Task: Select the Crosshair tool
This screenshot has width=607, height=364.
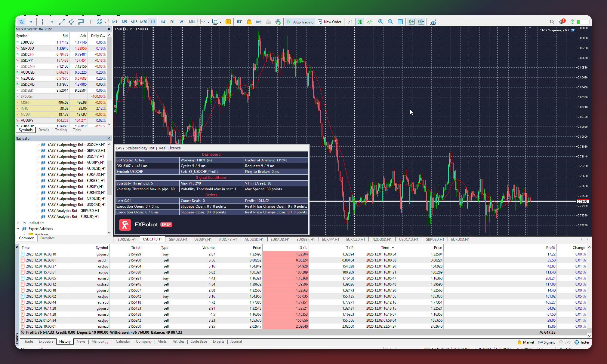Action: [31, 22]
